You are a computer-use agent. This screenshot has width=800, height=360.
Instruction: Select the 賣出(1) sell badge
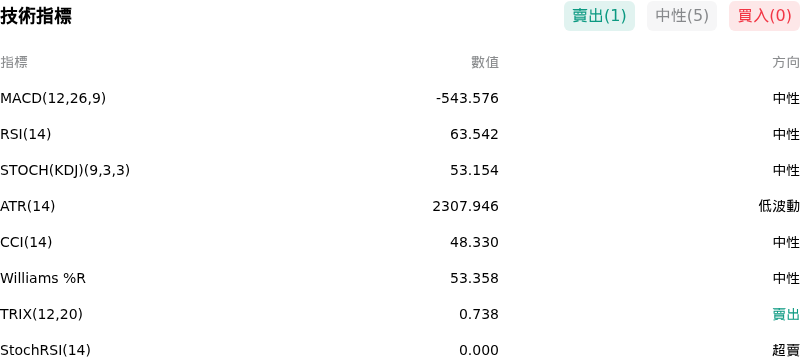pos(599,16)
